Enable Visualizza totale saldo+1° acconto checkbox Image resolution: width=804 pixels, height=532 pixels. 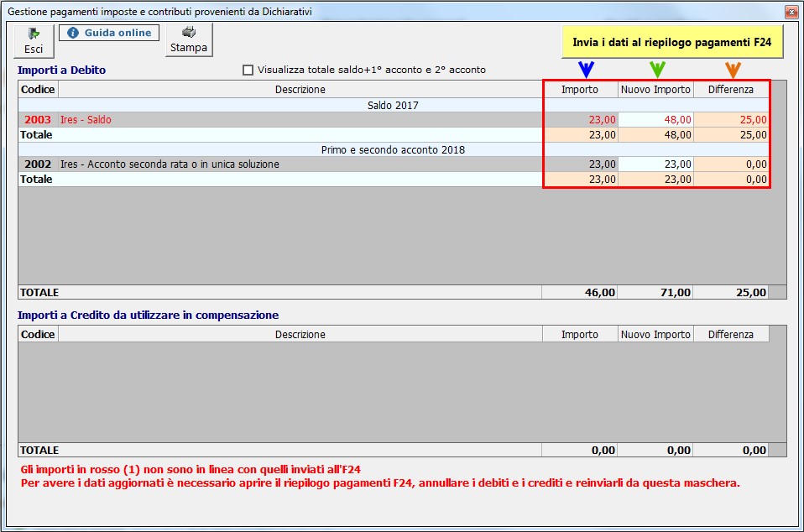tap(248, 70)
